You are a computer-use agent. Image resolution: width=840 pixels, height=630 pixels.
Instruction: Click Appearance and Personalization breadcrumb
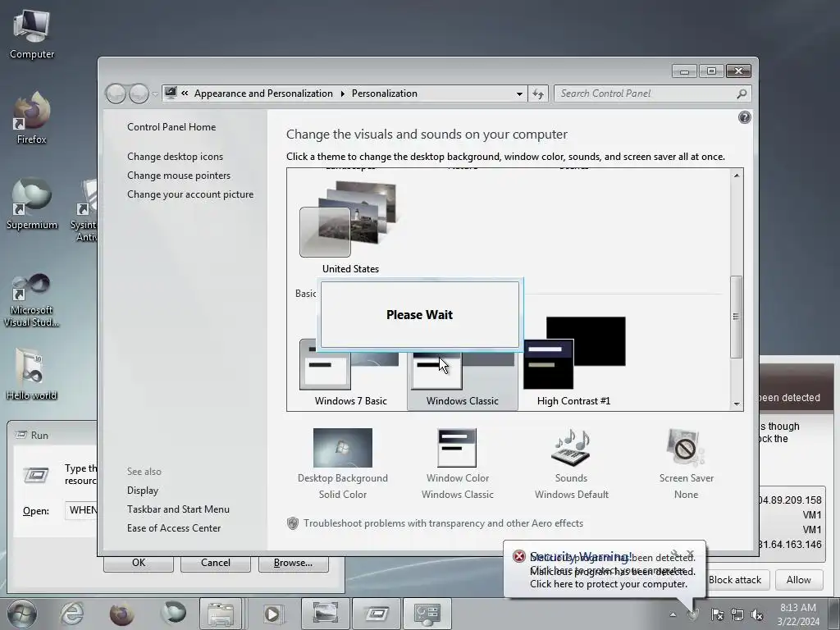pos(263,94)
